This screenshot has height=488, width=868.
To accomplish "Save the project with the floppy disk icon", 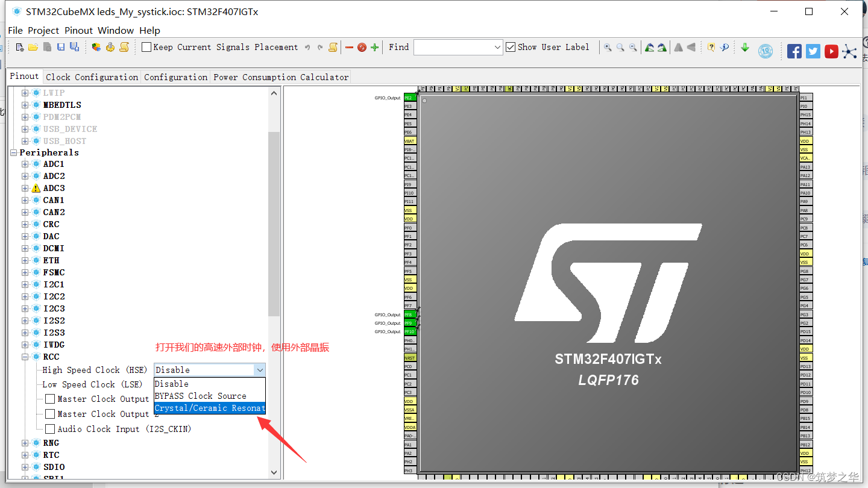I will (x=61, y=47).
